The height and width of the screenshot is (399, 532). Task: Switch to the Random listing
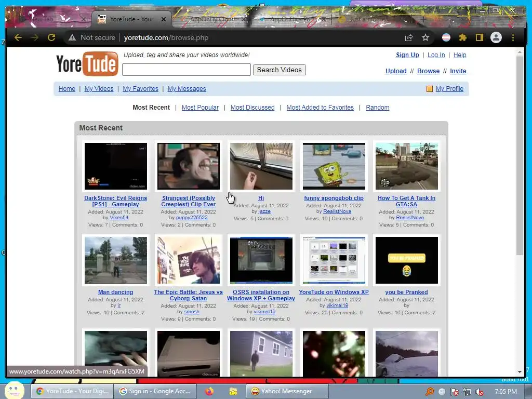[377, 107]
